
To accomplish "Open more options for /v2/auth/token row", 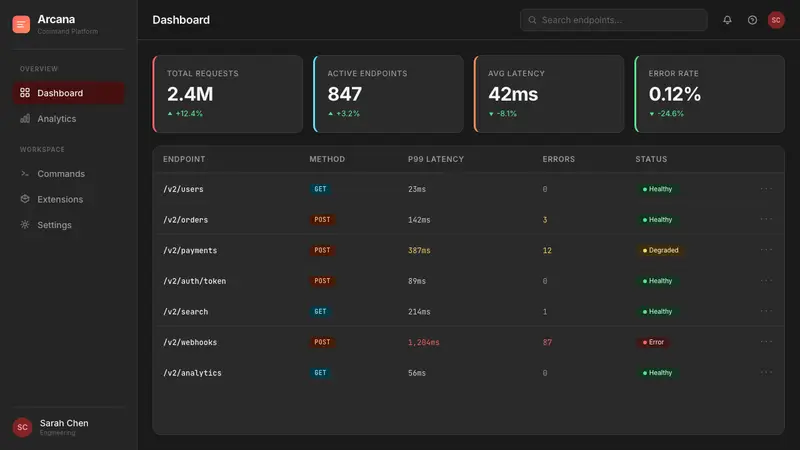I will coord(766,281).
